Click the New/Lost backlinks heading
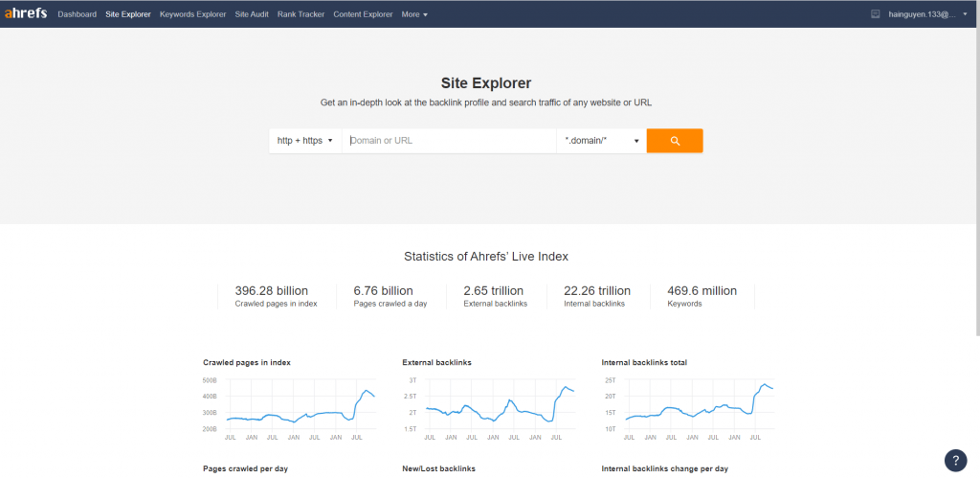Image resolution: width=980 pixels, height=478 pixels. coord(438,468)
